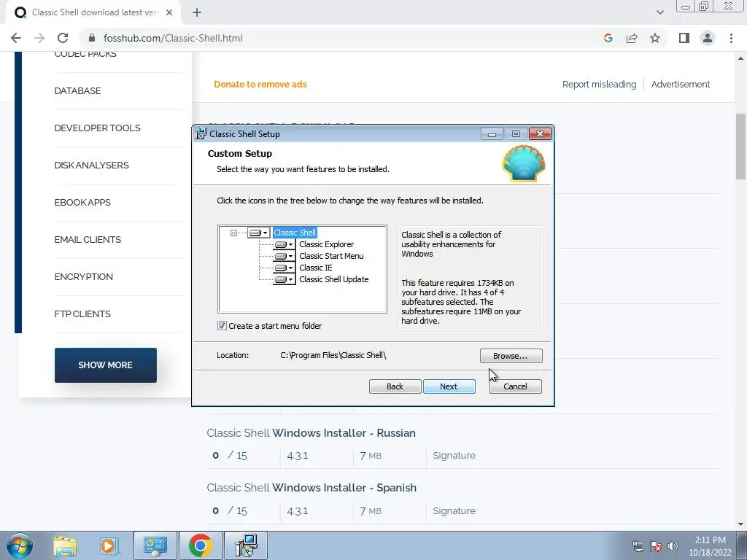747x560 pixels.
Task: Click the network tray icon
Action: coord(638,545)
